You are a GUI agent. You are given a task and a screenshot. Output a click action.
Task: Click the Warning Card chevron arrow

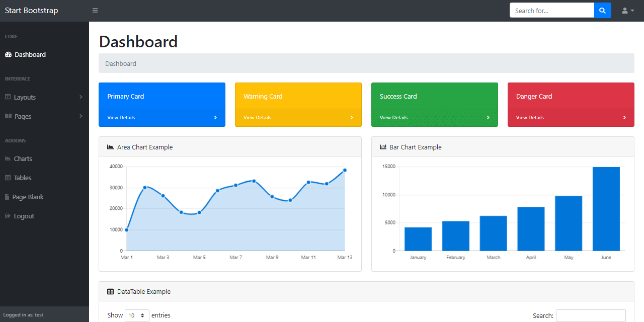tap(352, 117)
